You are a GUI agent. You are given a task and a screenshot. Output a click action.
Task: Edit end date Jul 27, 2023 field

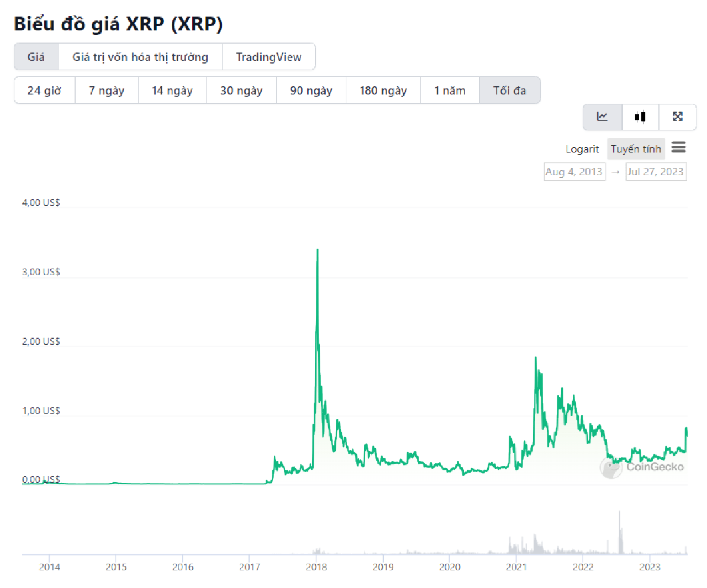[x=656, y=172]
